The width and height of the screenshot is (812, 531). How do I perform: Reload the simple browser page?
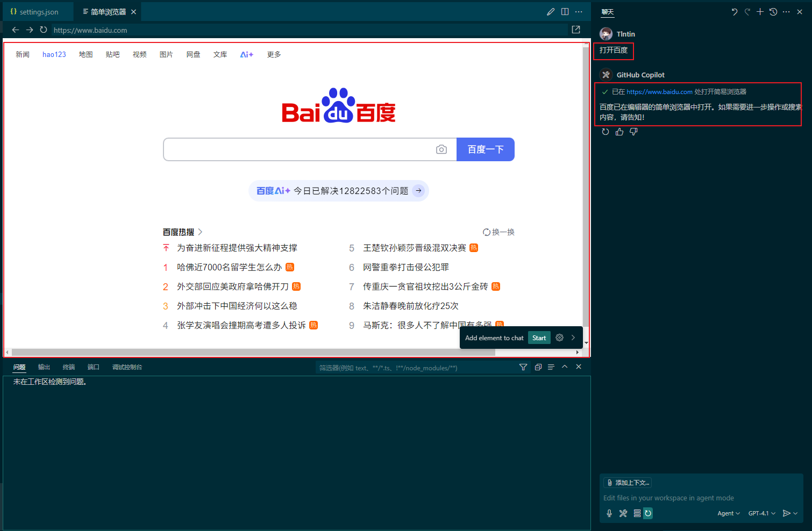[44, 30]
